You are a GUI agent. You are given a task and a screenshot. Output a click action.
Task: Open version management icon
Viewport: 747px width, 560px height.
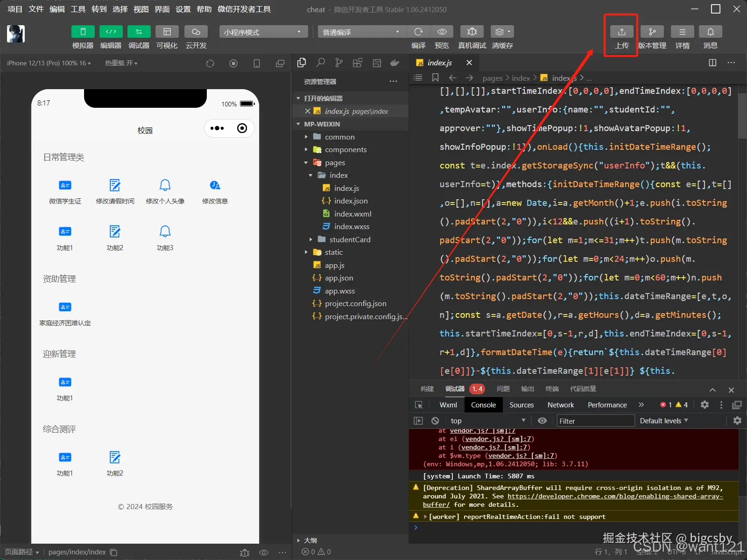(x=652, y=32)
